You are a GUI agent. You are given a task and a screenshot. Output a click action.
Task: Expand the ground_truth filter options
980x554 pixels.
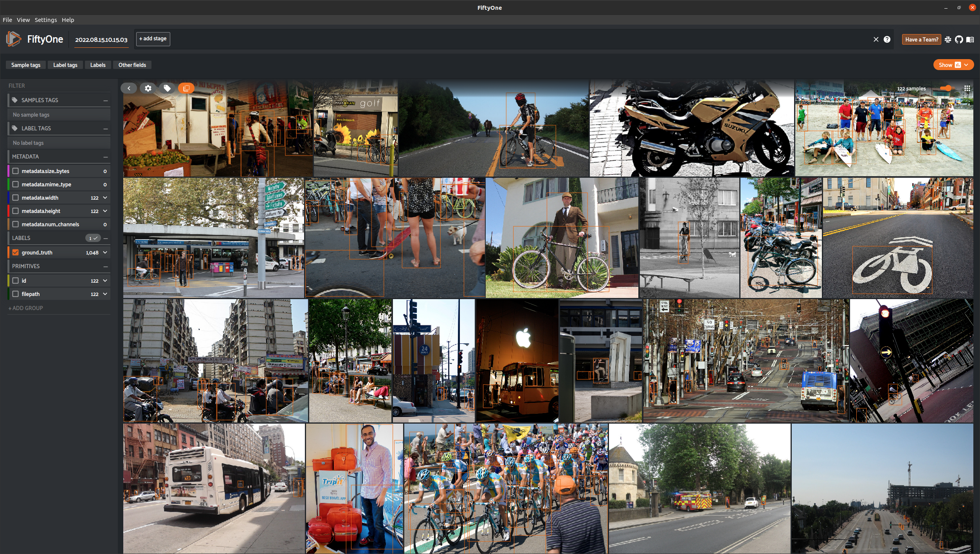click(x=105, y=253)
